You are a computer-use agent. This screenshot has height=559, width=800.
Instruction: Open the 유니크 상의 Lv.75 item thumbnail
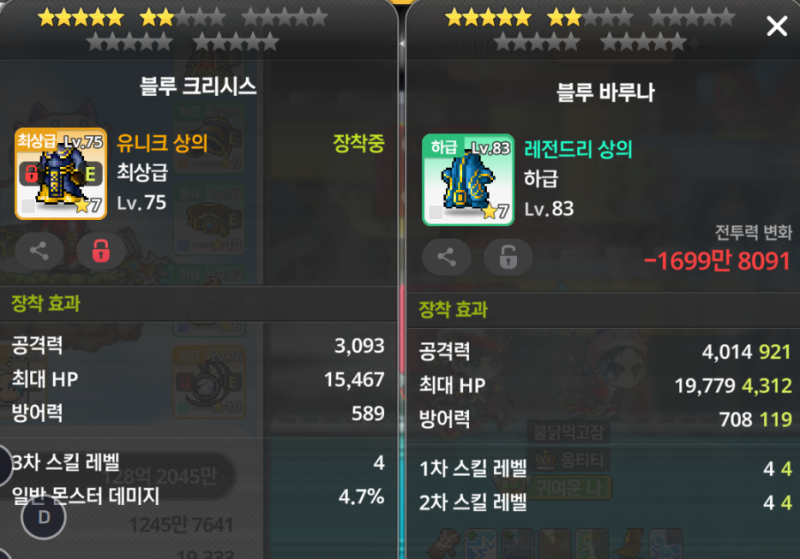click(61, 173)
